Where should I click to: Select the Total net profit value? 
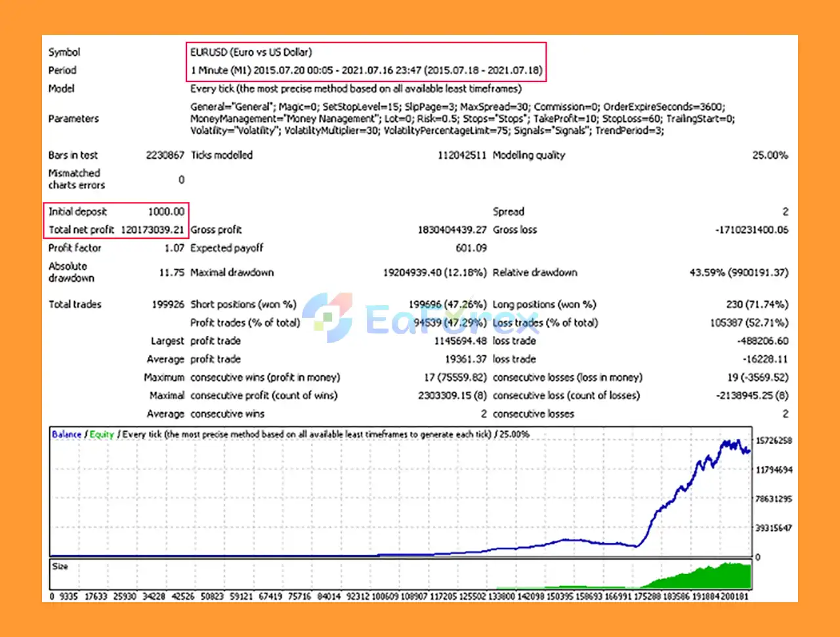(x=152, y=230)
